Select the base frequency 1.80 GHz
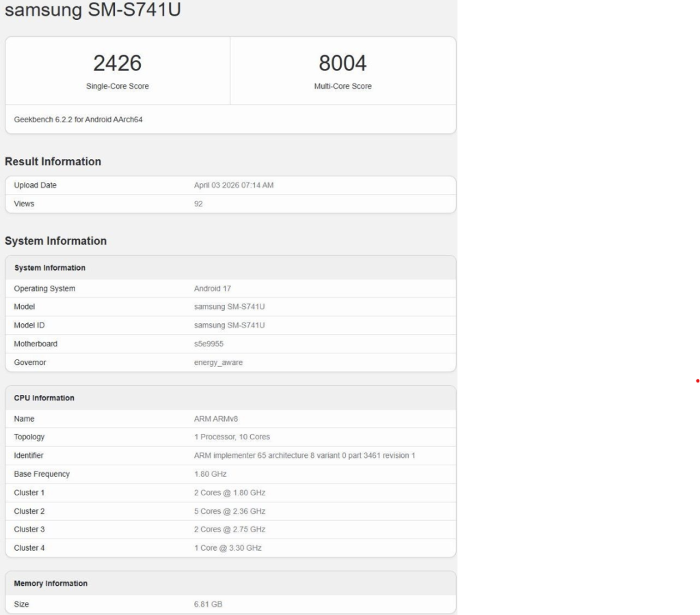 [x=210, y=474]
